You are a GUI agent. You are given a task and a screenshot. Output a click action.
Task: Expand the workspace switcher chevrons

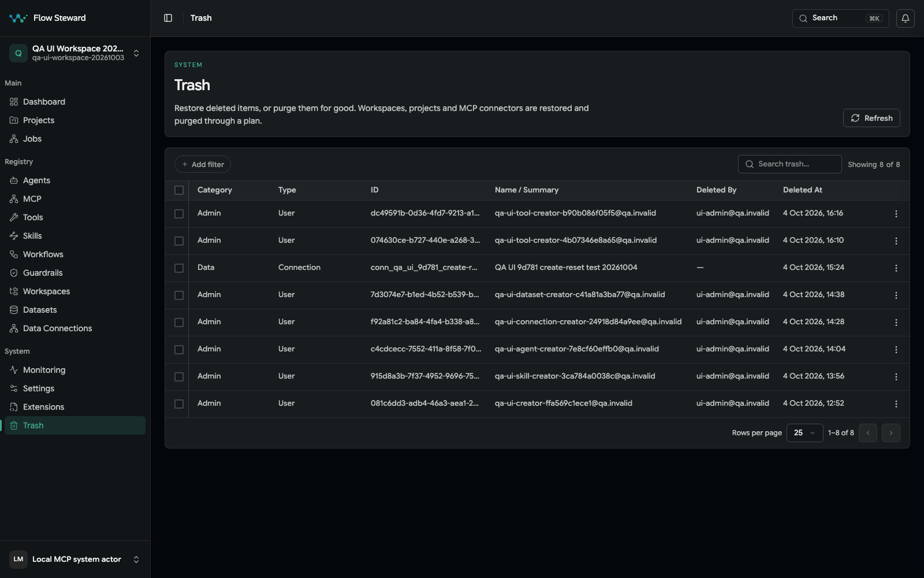tap(136, 53)
